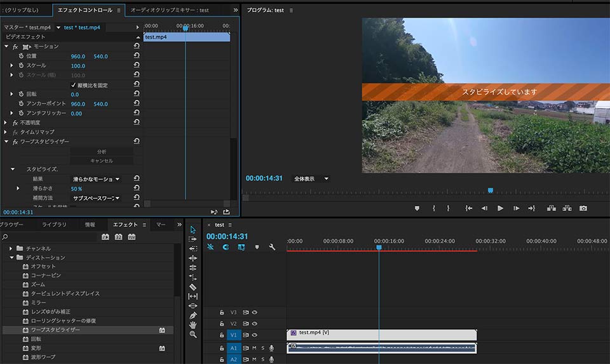Select the Razor tool
The height and width of the screenshot is (364, 610).
[193, 287]
